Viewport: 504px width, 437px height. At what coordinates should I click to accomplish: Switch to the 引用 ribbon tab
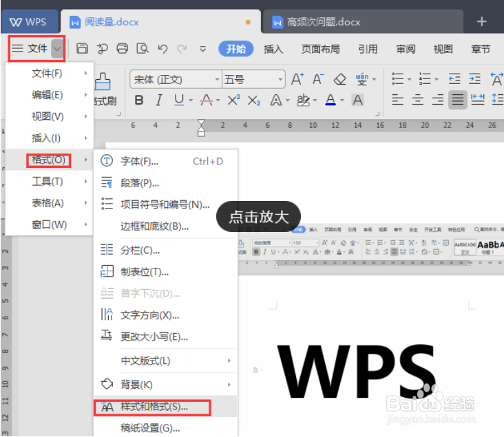(368, 49)
